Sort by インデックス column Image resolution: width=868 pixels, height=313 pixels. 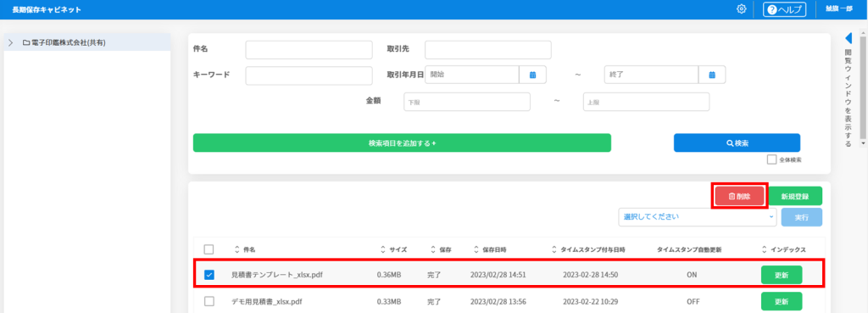coord(784,250)
